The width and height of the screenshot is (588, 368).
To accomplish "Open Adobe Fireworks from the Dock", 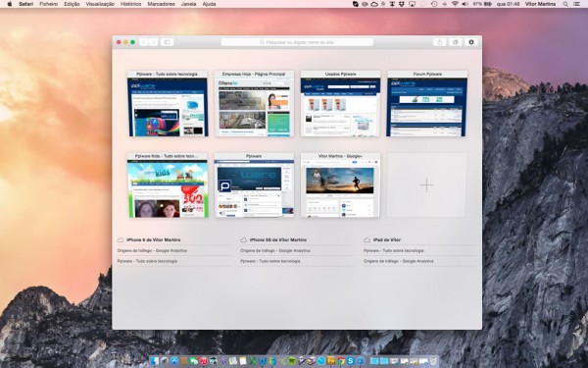I will click(331, 361).
